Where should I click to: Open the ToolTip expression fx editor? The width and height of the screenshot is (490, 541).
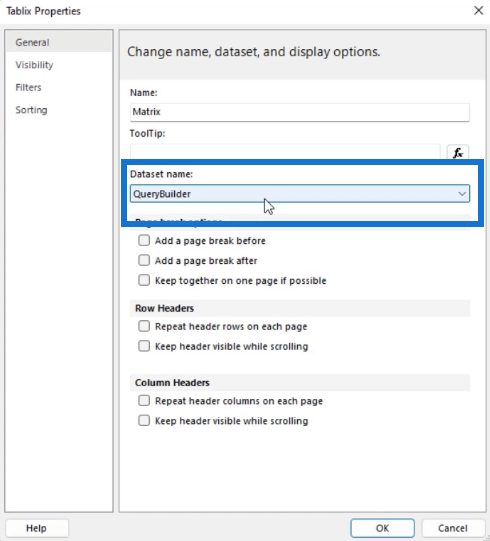tap(458, 153)
